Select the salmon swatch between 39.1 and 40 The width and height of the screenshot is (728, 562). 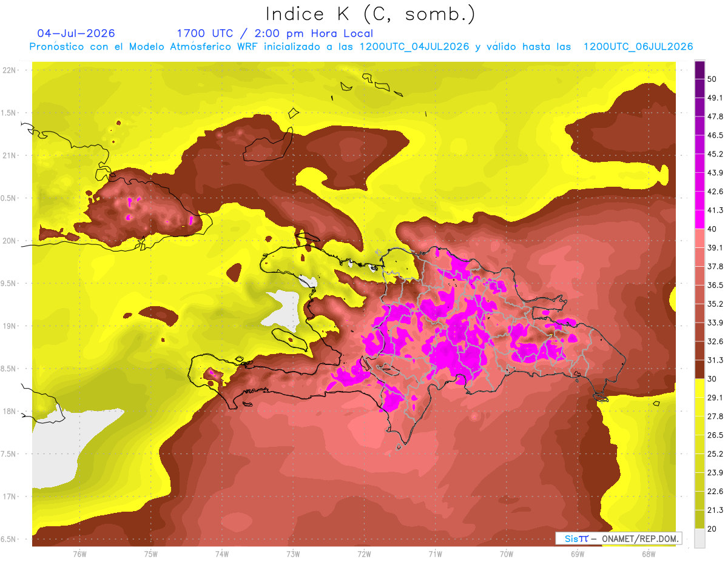coord(699,238)
